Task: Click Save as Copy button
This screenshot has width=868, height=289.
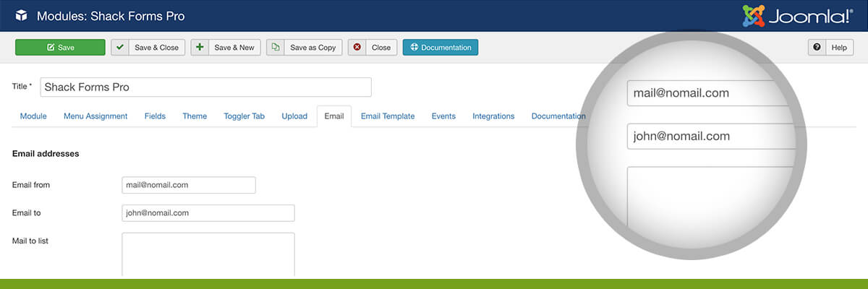Action: [305, 48]
